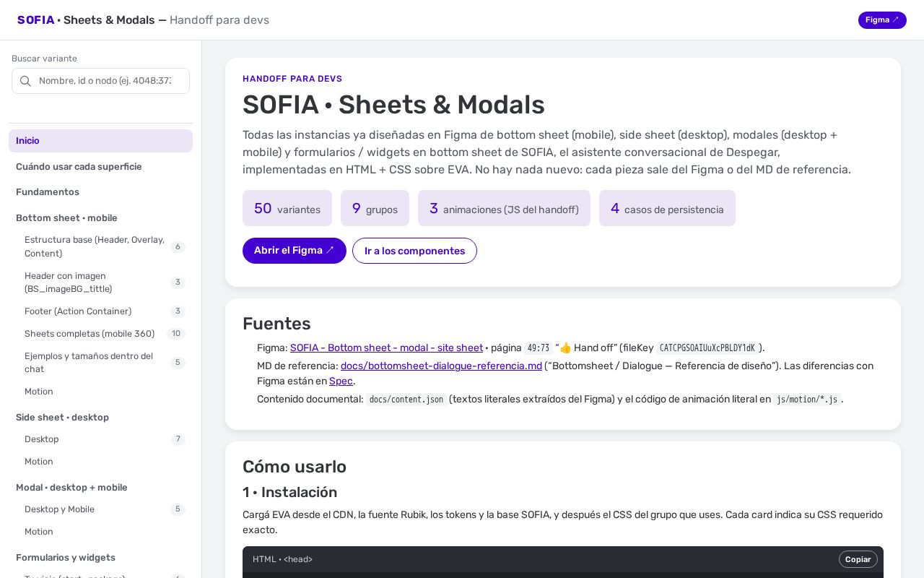The height and width of the screenshot is (578, 924).
Task: Click the CATCPGSOAIUuXcPBLDY1dK fileKey text
Action: point(707,348)
